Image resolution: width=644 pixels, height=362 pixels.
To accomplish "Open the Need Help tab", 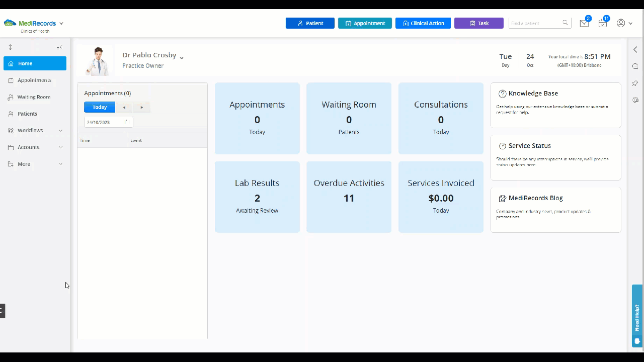I will (637, 316).
